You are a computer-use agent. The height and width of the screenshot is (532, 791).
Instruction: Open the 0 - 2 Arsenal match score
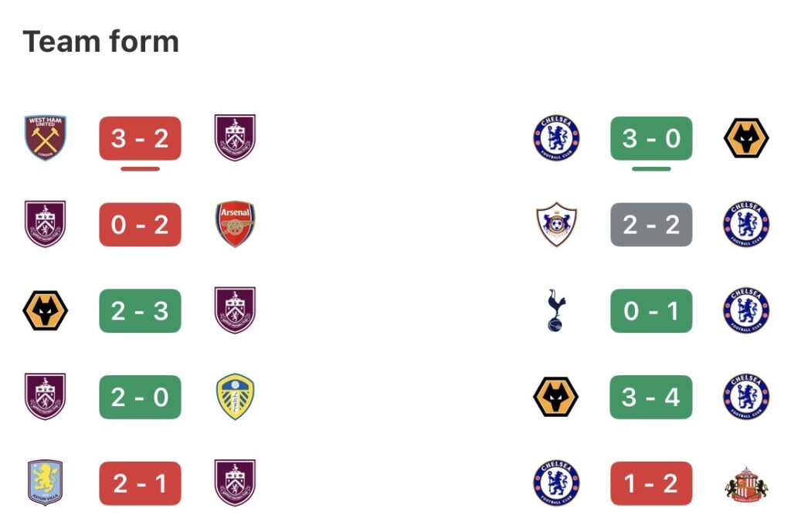coord(140,225)
